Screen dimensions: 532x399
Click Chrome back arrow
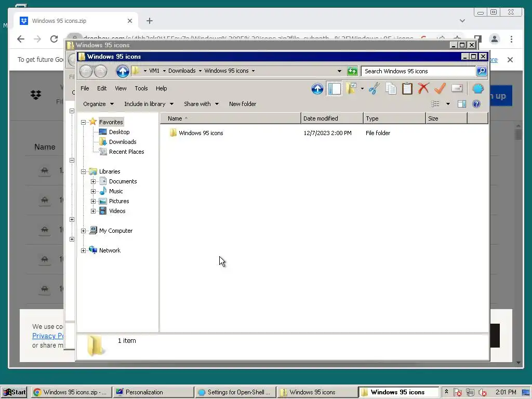click(21, 39)
